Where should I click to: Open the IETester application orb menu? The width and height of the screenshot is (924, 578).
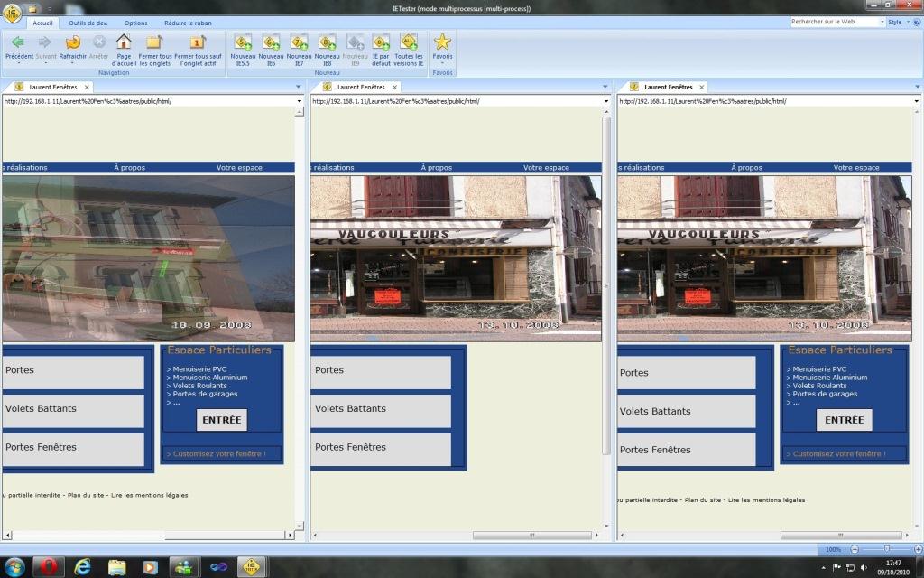pyautogui.click(x=13, y=13)
